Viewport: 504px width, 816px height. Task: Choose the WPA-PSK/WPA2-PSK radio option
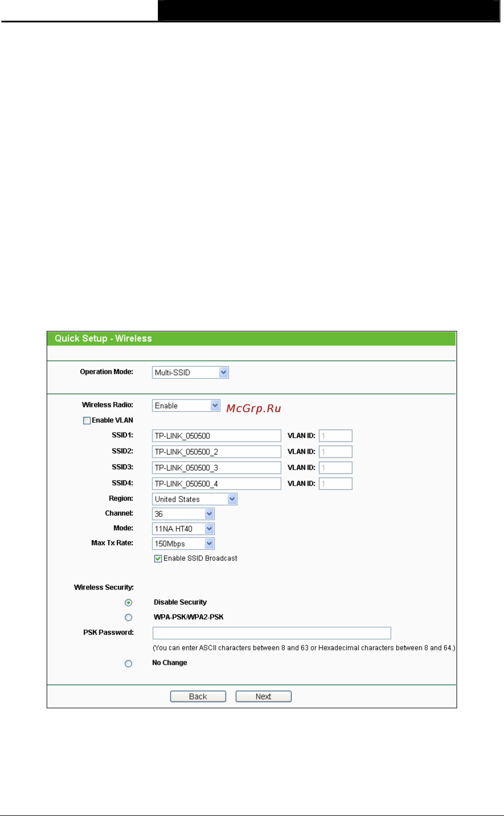128,617
